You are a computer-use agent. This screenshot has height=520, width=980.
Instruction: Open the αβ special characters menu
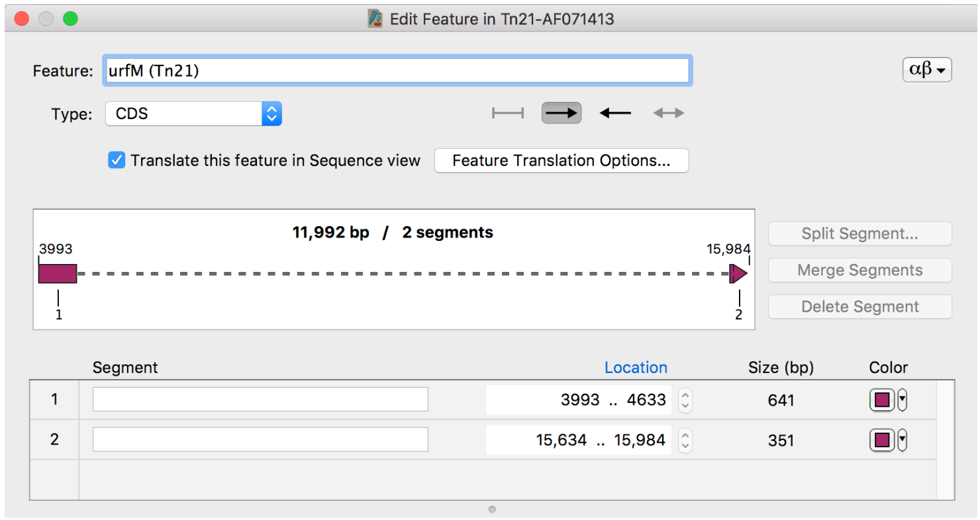[x=926, y=69]
